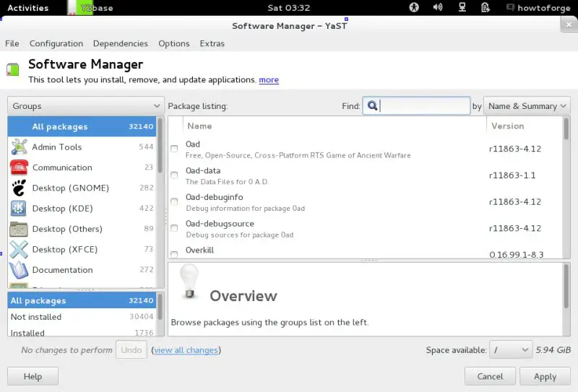
Task: Open the Space available mount point dropdown
Action: 511,349
